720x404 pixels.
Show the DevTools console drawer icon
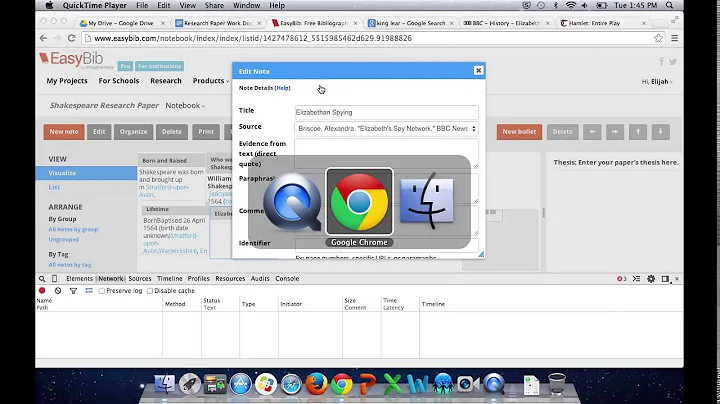tap(636, 279)
